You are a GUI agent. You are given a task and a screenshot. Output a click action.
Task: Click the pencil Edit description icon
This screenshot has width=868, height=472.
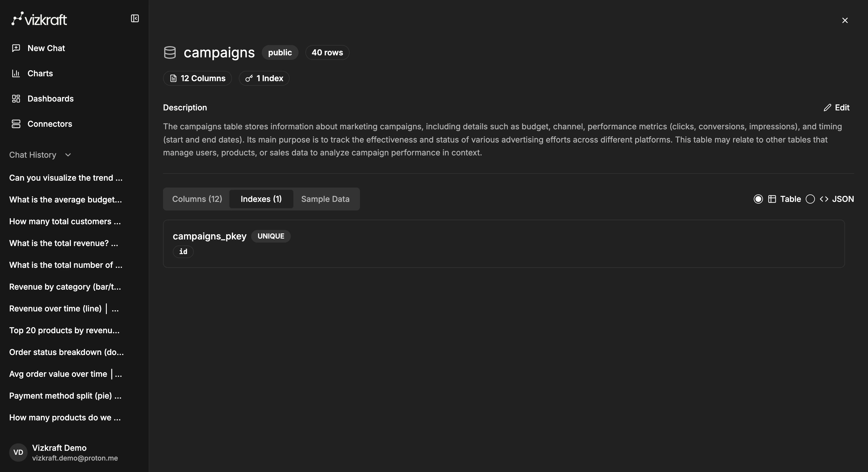tap(827, 108)
